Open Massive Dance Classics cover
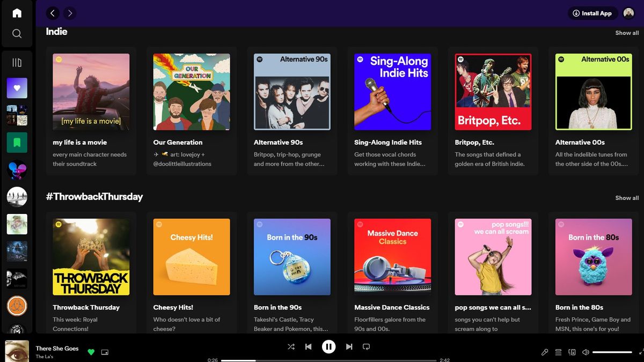The height and width of the screenshot is (362, 644). (393, 257)
